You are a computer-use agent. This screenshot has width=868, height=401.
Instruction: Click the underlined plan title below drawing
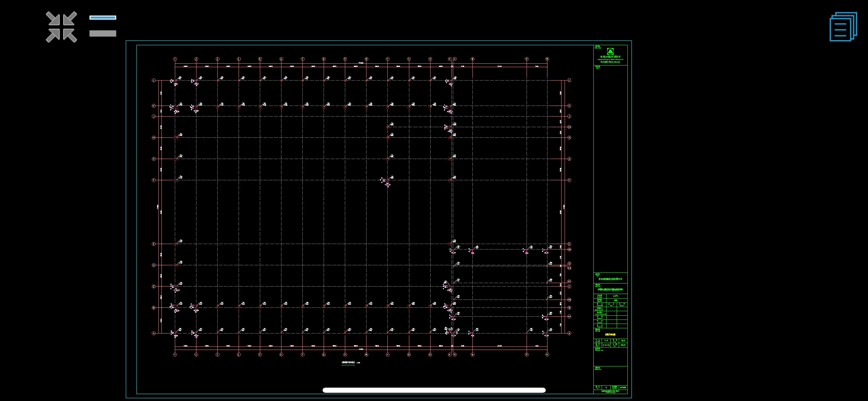point(348,363)
